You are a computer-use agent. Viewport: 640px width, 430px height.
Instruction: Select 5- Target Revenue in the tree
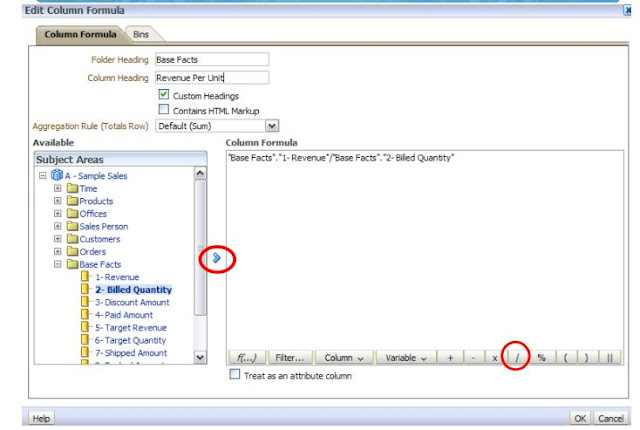[131, 328]
